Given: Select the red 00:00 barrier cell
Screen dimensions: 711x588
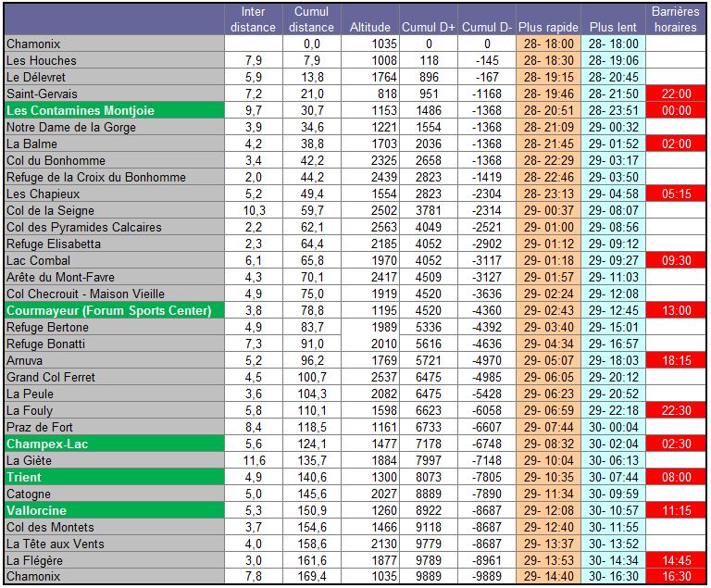Looking at the screenshot, I should click(x=676, y=111).
